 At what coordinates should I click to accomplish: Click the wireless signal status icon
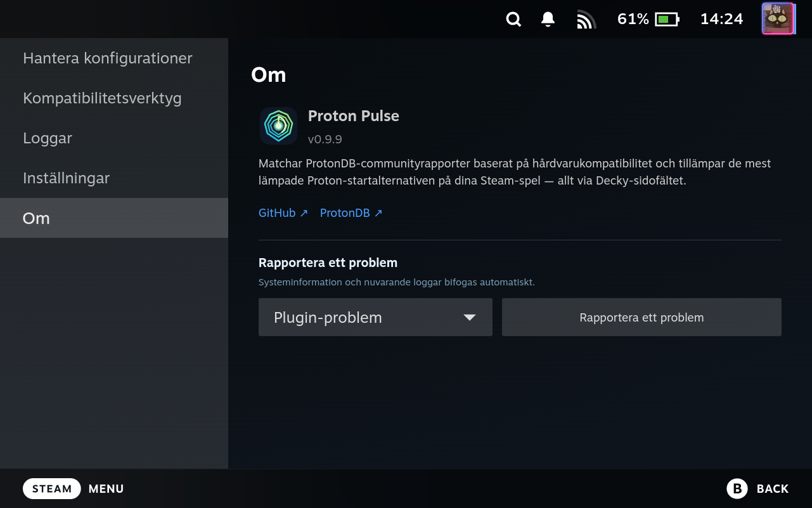pos(586,20)
